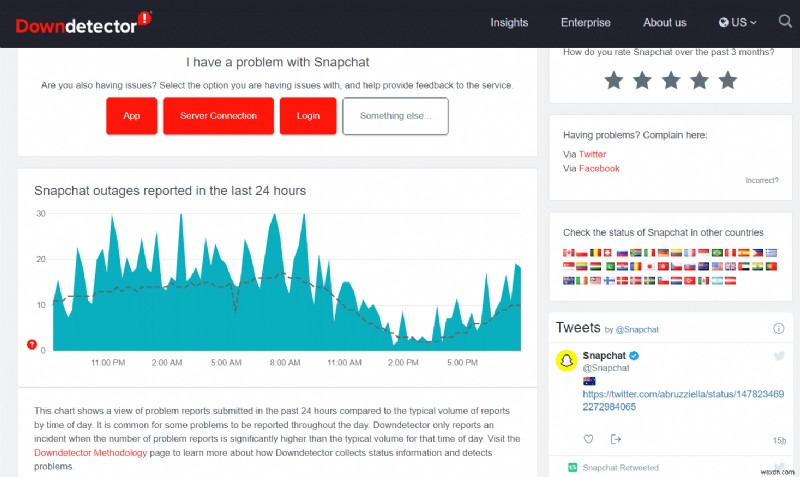Report a Login problem

click(x=308, y=116)
